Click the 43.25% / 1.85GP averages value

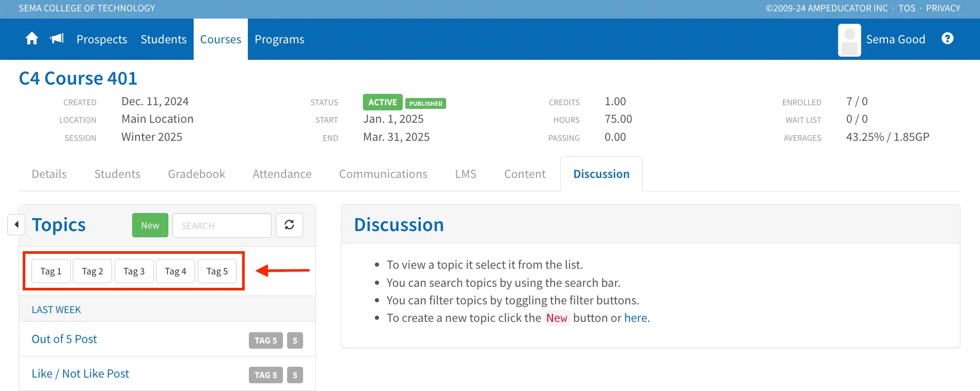888,137
